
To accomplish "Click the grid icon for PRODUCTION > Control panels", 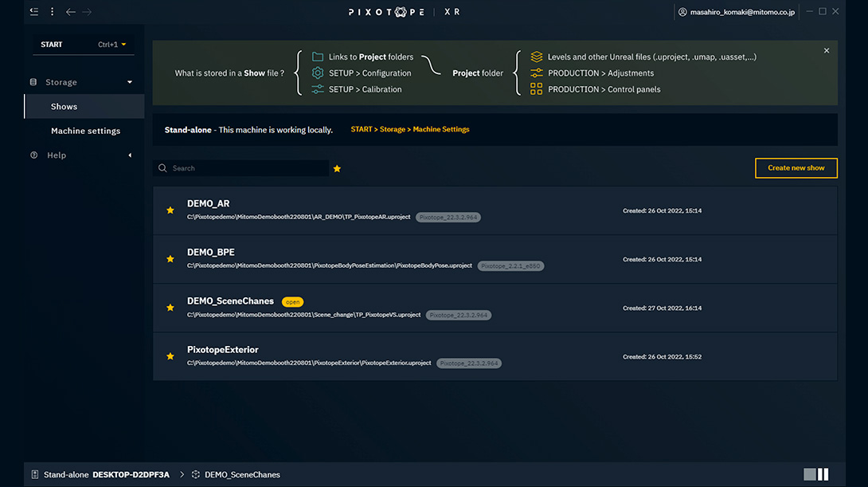I will [537, 88].
